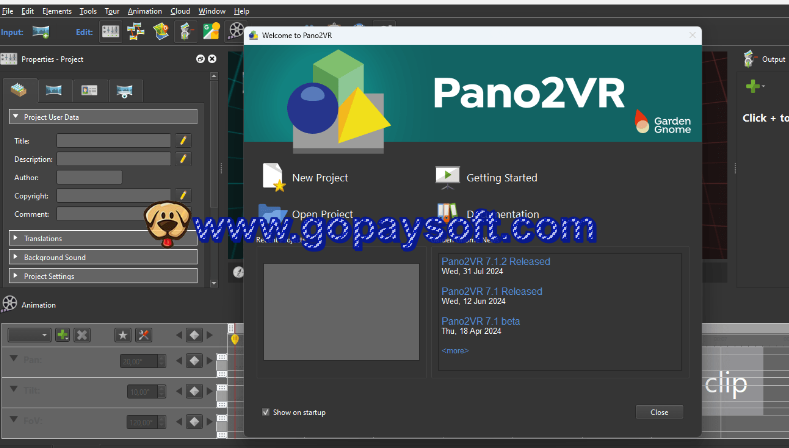The image size is (789, 448).
Task: Focus the Author text field
Action: pyautogui.click(x=89, y=177)
